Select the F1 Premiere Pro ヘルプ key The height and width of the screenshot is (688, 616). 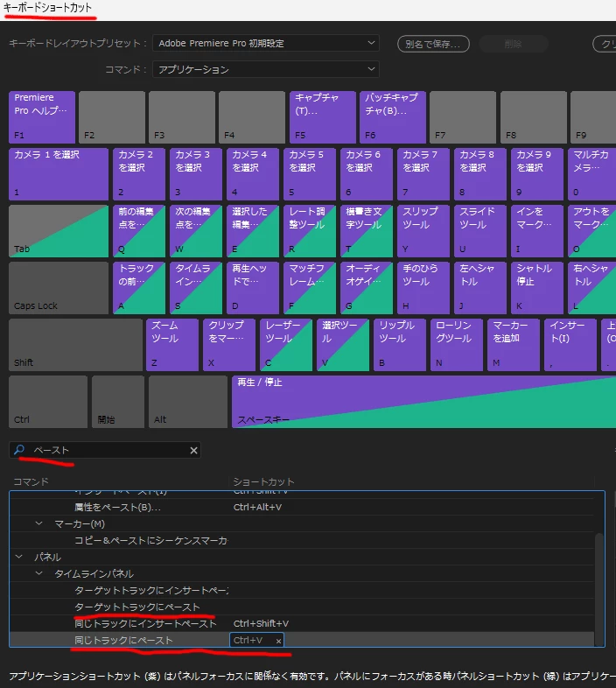[x=42, y=117]
